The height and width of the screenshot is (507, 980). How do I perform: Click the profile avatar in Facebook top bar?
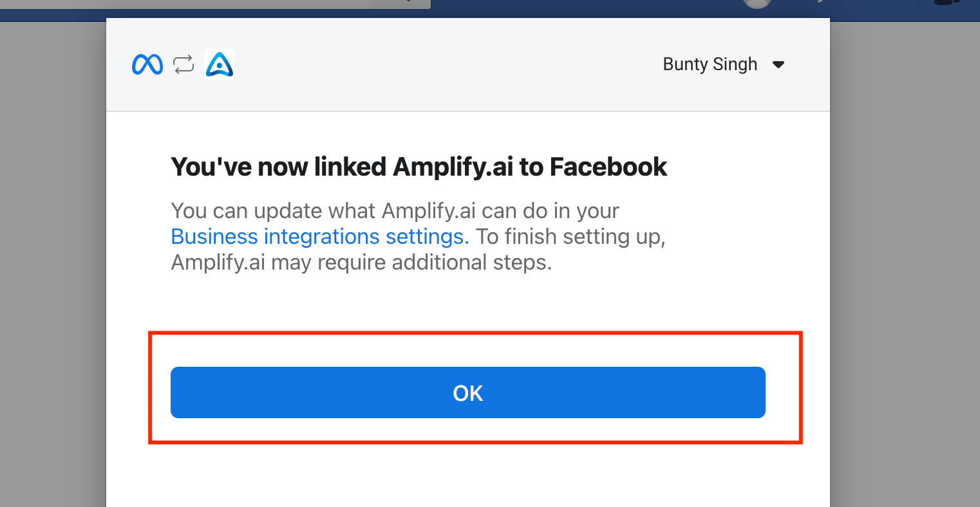757,3
